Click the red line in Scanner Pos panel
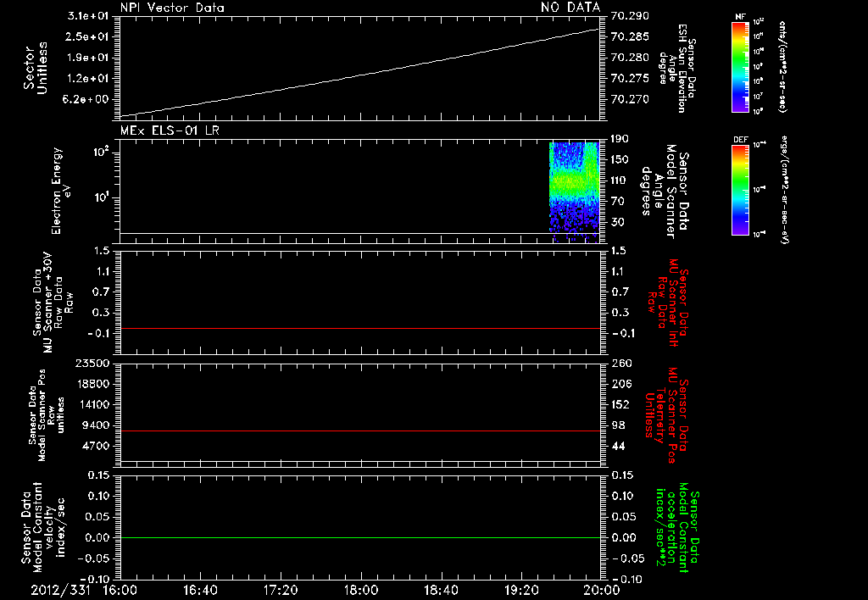The height and width of the screenshot is (600, 868). pos(359,431)
